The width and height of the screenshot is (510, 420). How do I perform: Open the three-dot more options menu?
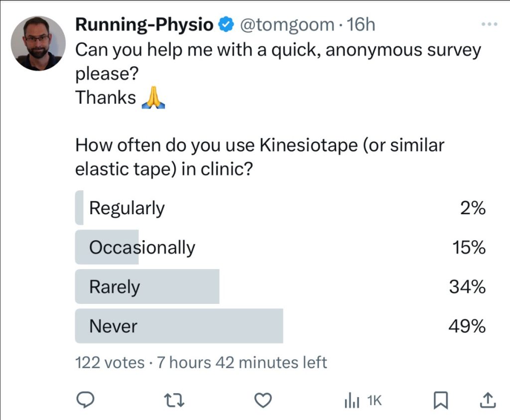pyautogui.click(x=490, y=24)
